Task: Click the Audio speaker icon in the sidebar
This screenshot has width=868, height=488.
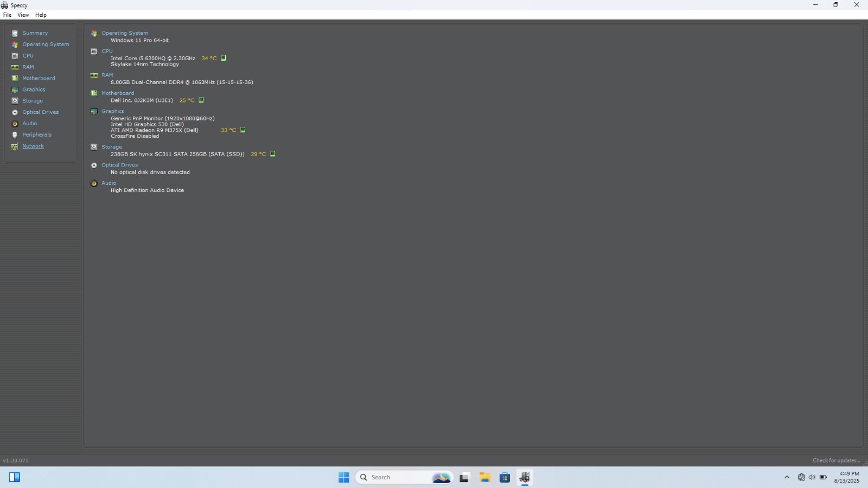Action: tap(15, 124)
